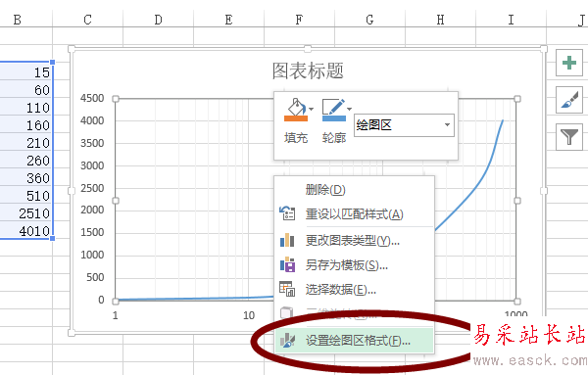Choose 删除(D) from the context menu
Image resolution: width=588 pixels, height=375 pixels.
tap(355, 190)
